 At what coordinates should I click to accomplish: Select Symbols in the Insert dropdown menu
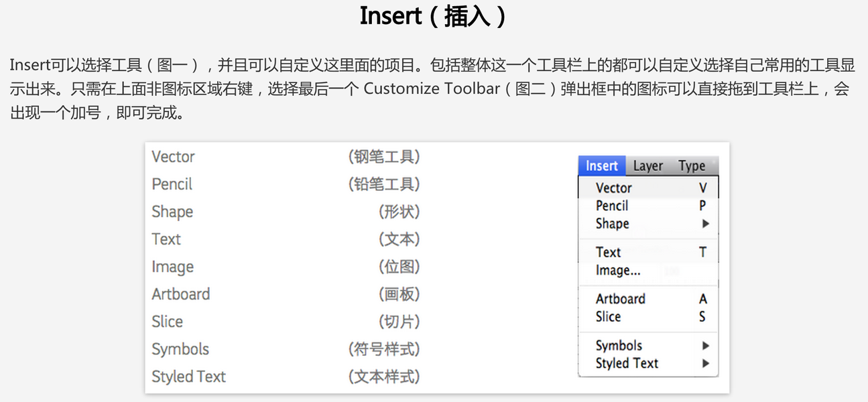pos(619,346)
